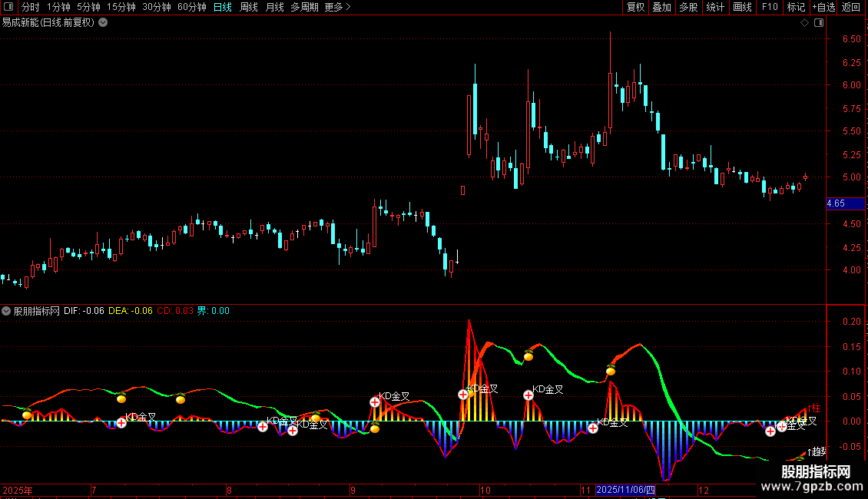Viewport: 868px width, 499px height.
Task: Click the 返回 back button
Action: pos(851,7)
